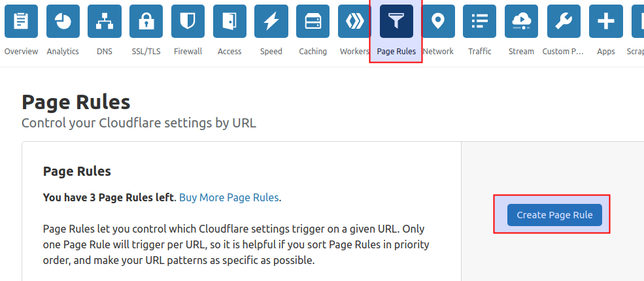Click the Stream label in navigation
644x281 pixels.
point(521,52)
